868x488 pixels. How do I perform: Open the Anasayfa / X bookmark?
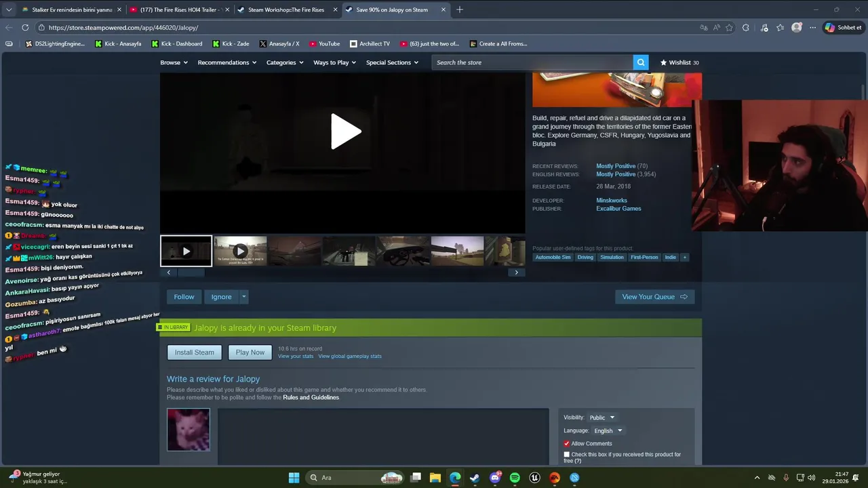coord(279,43)
